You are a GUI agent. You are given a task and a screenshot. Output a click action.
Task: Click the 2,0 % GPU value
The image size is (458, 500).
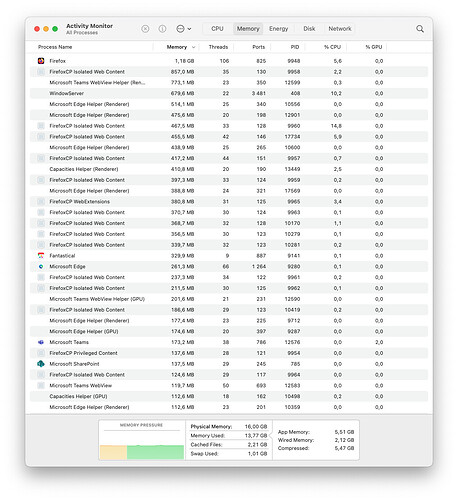pyautogui.click(x=379, y=342)
